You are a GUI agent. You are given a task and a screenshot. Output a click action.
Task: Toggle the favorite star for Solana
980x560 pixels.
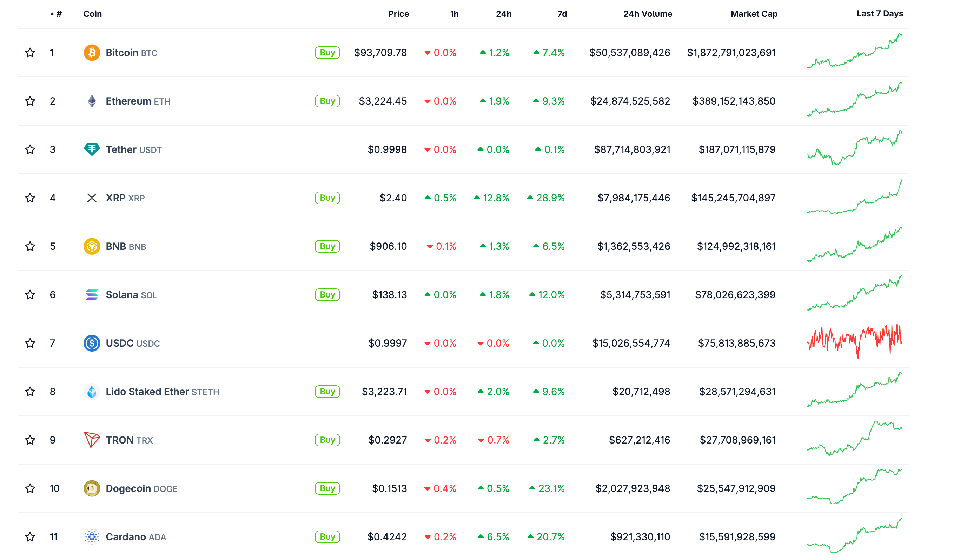[x=30, y=295]
